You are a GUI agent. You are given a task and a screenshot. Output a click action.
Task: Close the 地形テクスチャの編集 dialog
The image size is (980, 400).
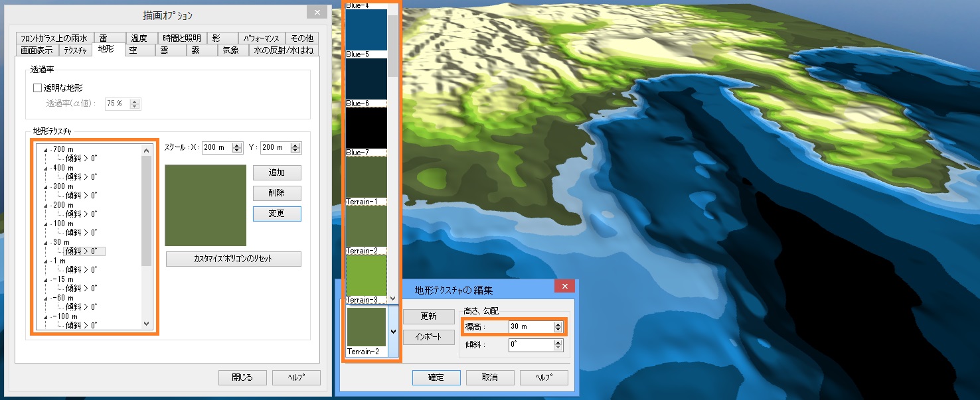pos(564,287)
